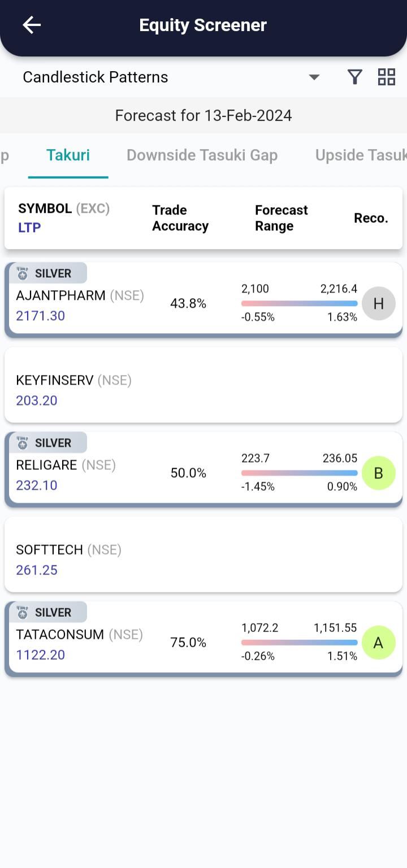Open the filter funnel icon
The image size is (407, 868).
coord(354,77)
